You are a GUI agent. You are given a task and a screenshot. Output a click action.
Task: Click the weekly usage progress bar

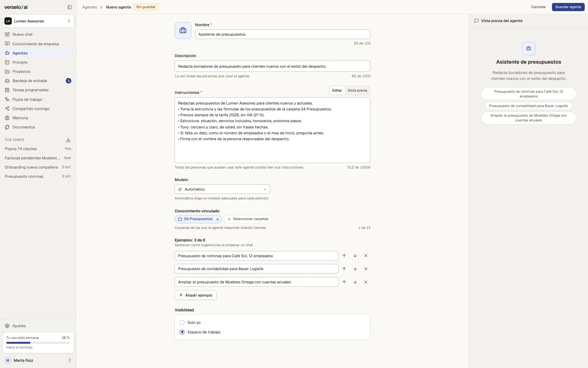[38, 343]
